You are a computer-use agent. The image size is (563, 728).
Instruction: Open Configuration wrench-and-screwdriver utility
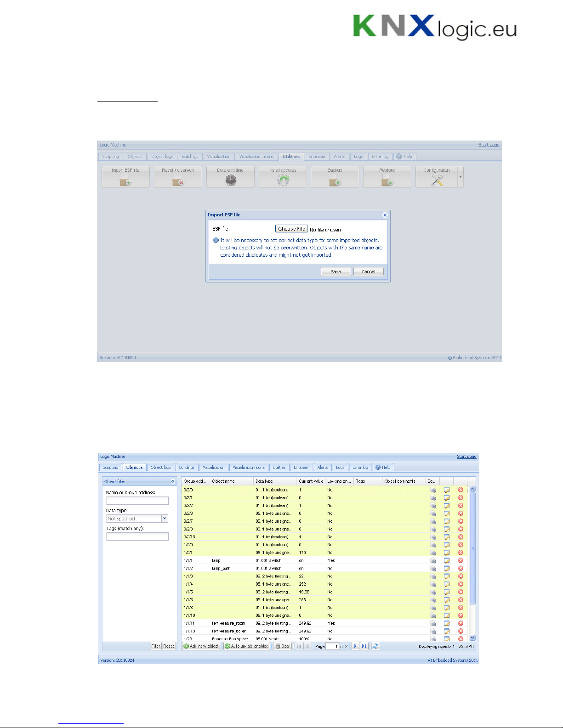coord(437,177)
